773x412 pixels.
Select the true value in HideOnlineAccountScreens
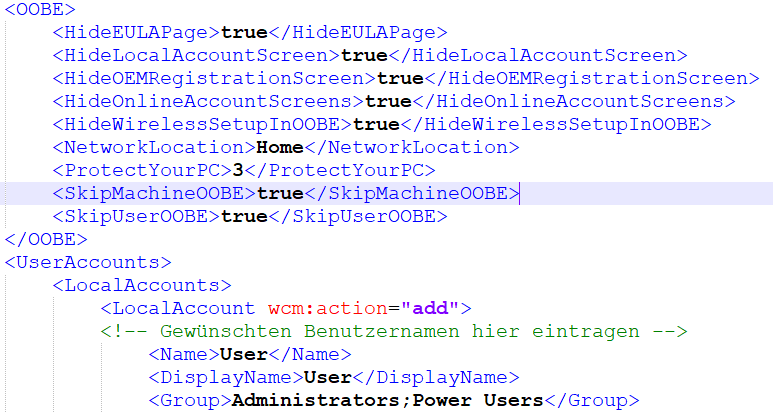[389, 101]
